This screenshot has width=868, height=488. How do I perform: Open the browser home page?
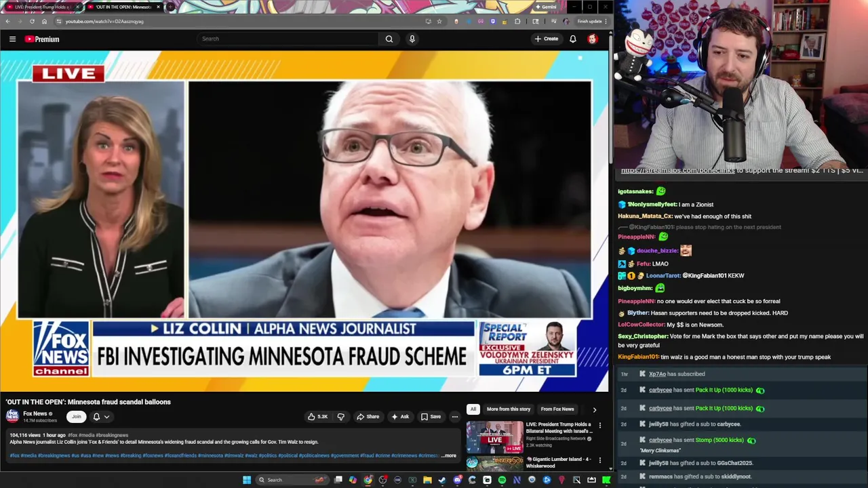[x=44, y=21]
